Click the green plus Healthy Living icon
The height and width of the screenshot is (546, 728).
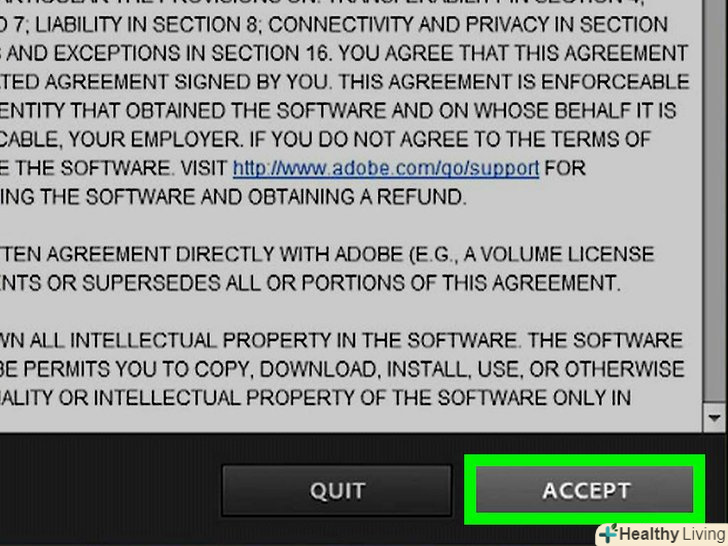click(608, 533)
